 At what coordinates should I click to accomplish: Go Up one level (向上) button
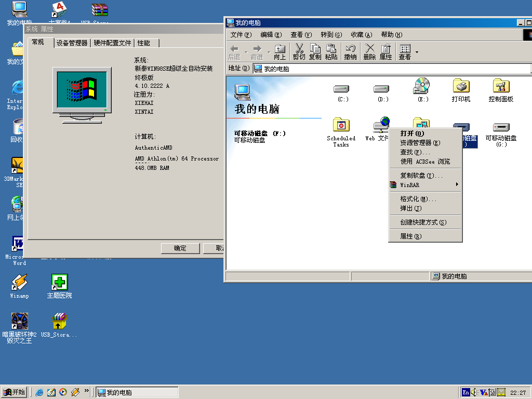pyautogui.click(x=280, y=52)
